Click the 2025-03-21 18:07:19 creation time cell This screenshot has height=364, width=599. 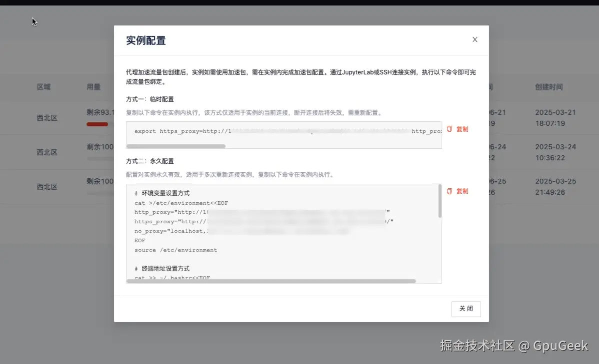555,118
